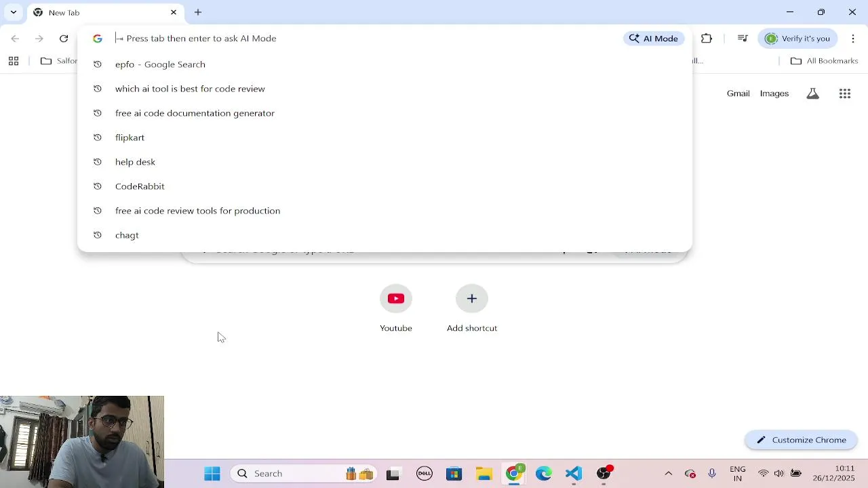
Task: Open the Google apps grid
Action: (845, 94)
